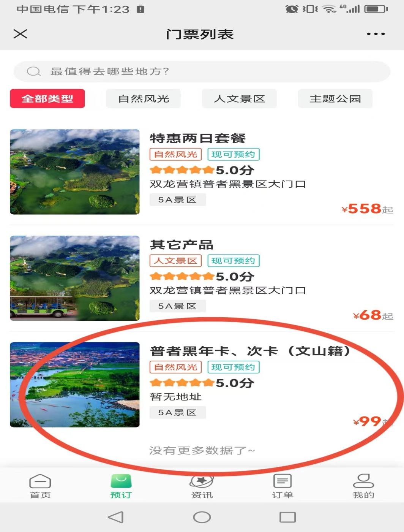Tap the Android back triangle button
This screenshot has height=532, width=404.
[116, 517]
